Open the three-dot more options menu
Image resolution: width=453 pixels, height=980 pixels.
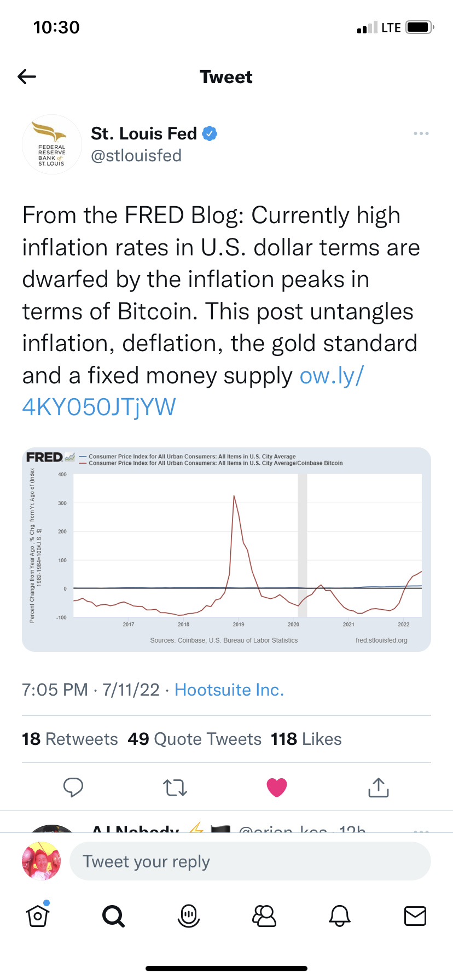(421, 134)
